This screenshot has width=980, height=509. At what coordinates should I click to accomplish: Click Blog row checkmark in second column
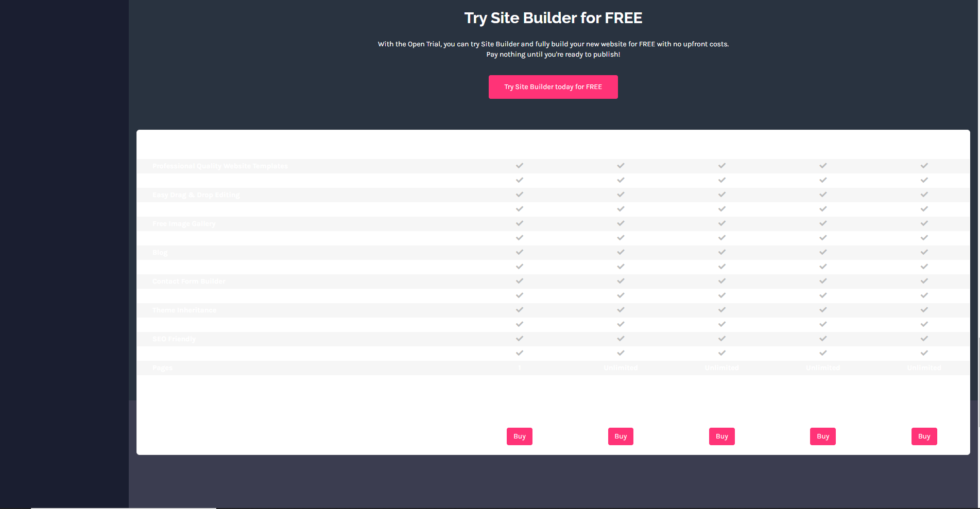(x=621, y=252)
